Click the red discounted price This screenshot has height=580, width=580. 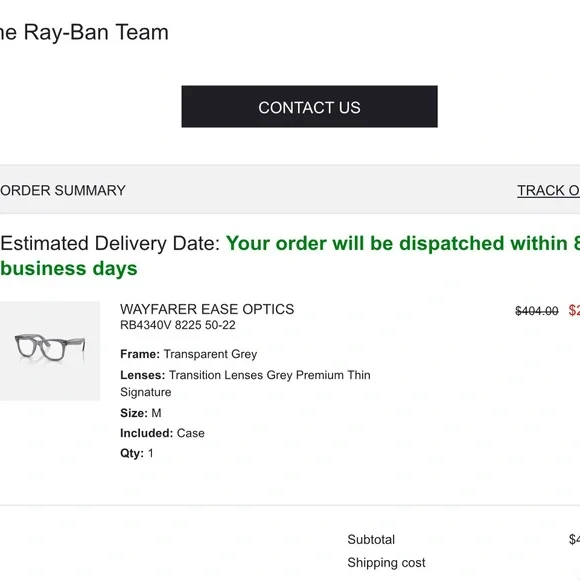coord(574,310)
